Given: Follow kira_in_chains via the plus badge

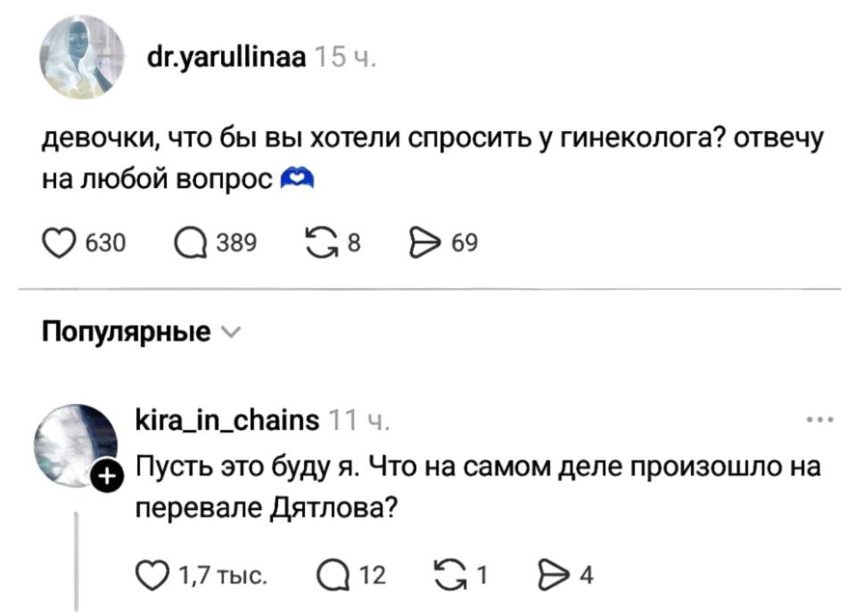Looking at the screenshot, I should pyautogui.click(x=105, y=475).
